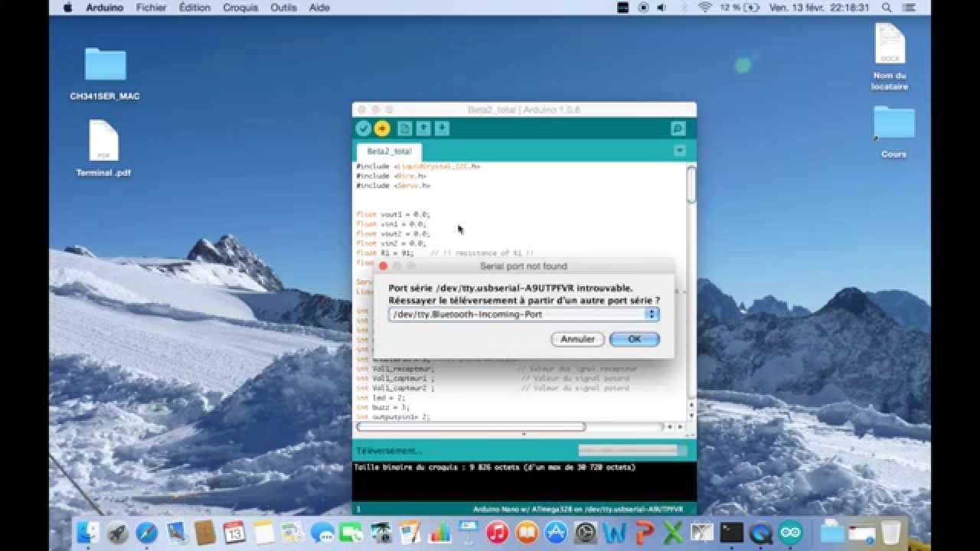Open the Trash in the Dock
This screenshot has width=980, height=551.
890,532
